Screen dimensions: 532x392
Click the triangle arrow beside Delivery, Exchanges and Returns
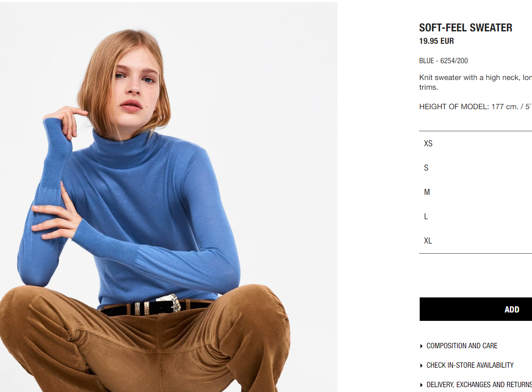(x=421, y=385)
